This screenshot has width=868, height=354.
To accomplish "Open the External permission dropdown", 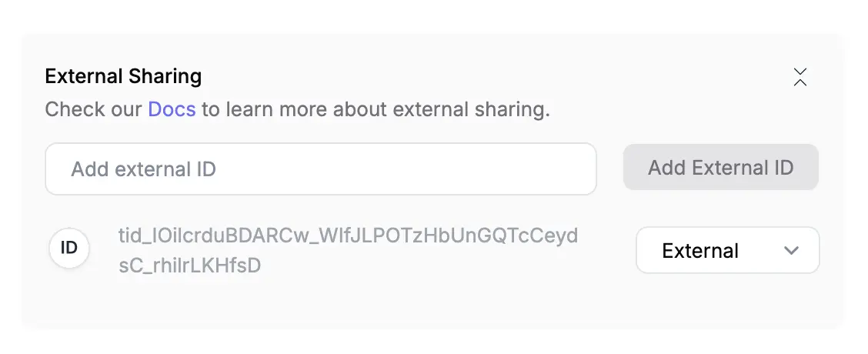I will [x=727, y=250].
